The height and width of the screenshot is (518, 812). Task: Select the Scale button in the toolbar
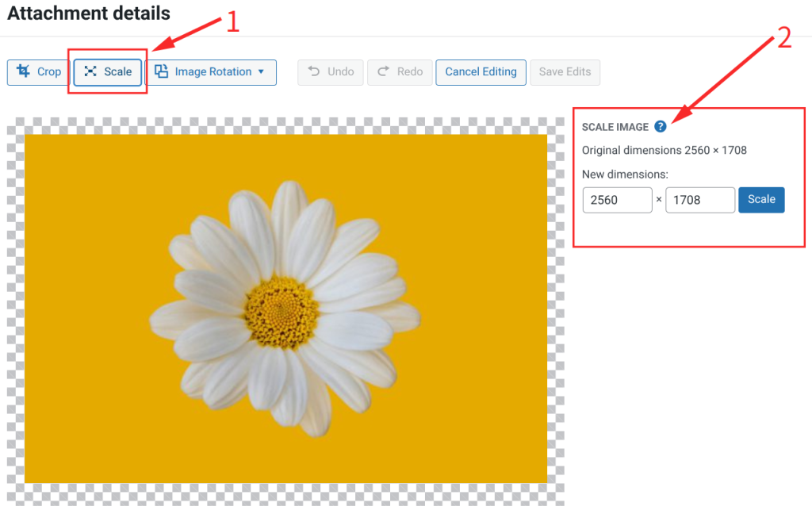(x=108, y=72)
